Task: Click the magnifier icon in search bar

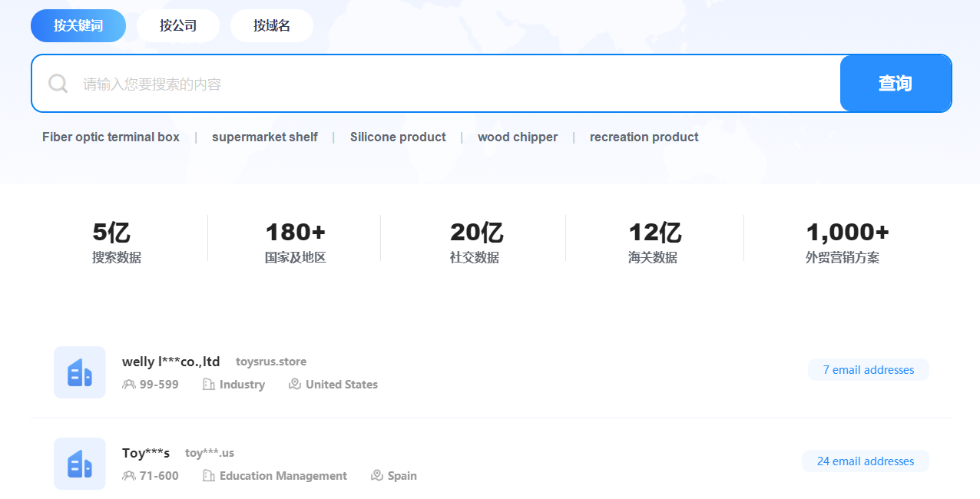Action: point(58,83)
